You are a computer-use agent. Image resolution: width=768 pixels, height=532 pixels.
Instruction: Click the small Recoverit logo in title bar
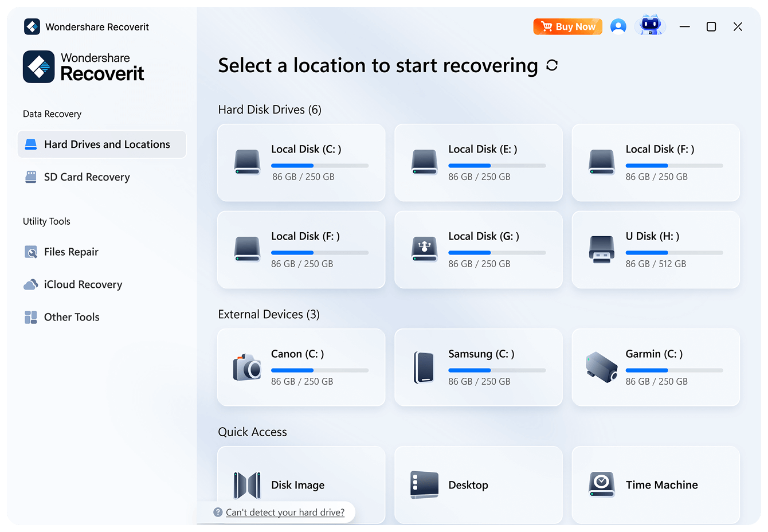tap(32, 26)
